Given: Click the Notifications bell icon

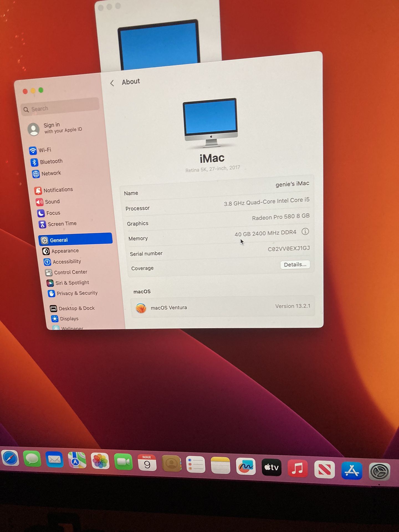Looking at the screenshot, I should click(38, 191).
